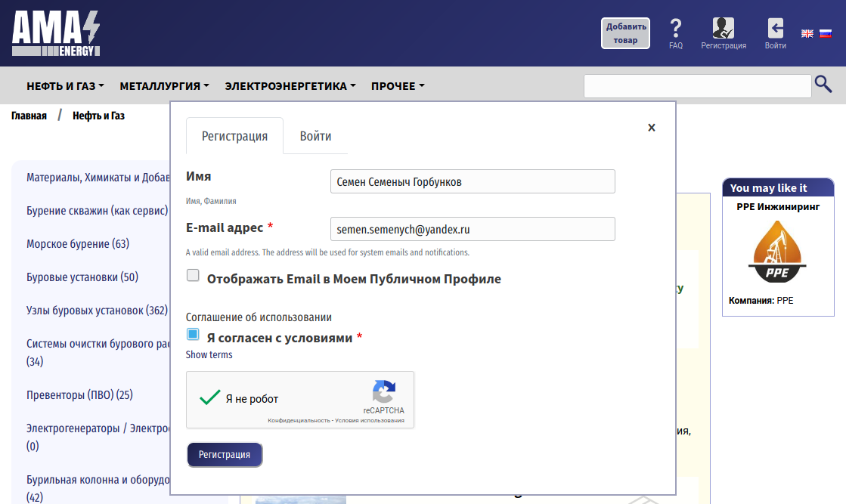The image size is (846, 504).
Task: Expand the НЕФТЬ И ГАЗ dropdown menu
Action: point(65,86)
